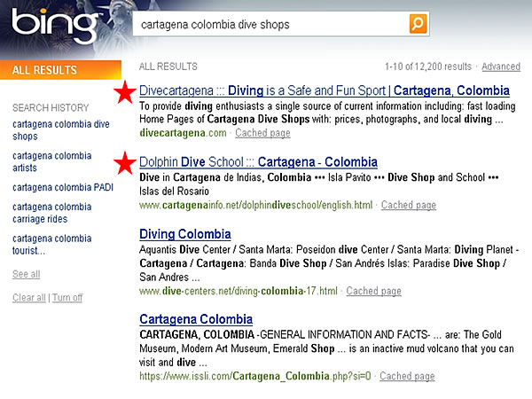The image size is (532, 399).
Task: Select history item cartagena colombia artists
Action: [51, 161]
